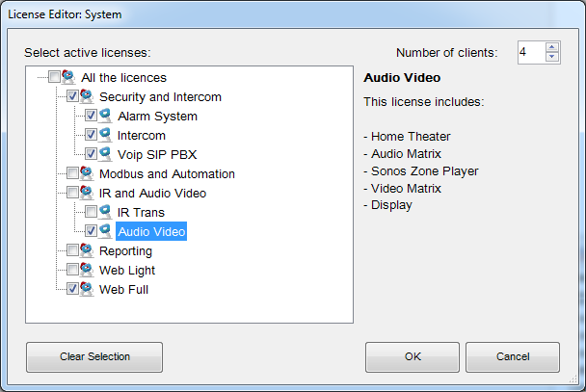The height and width of the screenshot is (392, 586).
Task: Click the Reporting license icon
Action: tap(87, 250)
